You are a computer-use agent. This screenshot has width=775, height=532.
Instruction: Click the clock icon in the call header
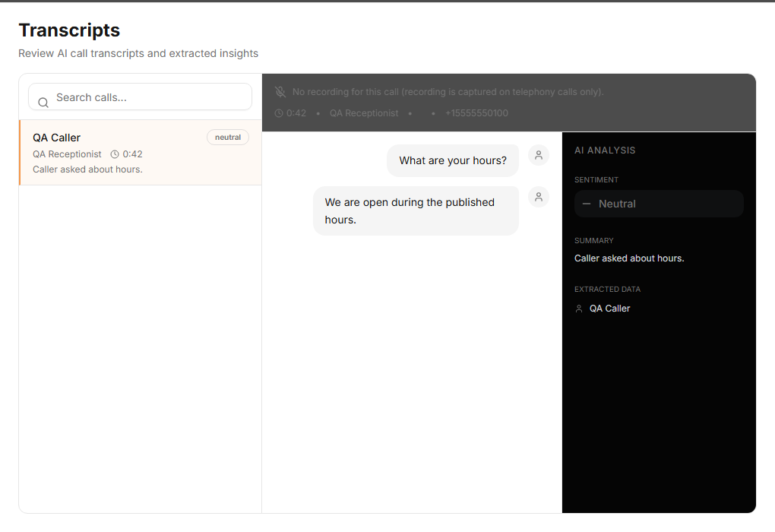click(279, 113)
